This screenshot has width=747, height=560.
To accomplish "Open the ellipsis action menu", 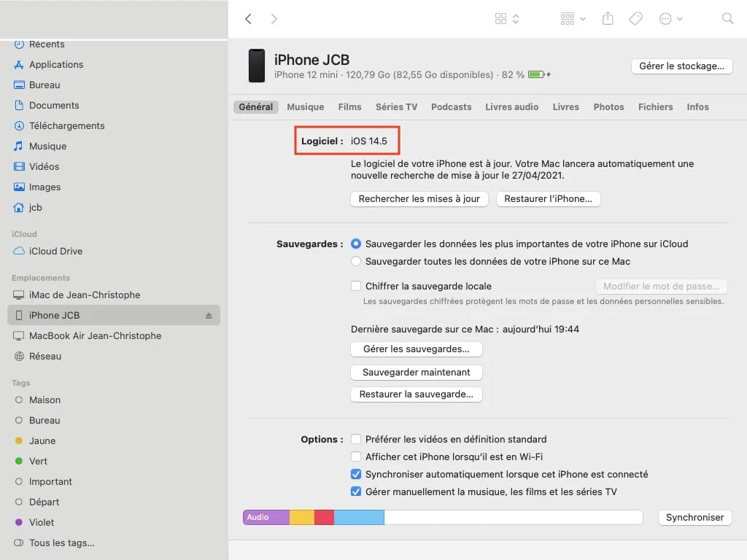I will [671, 19].
